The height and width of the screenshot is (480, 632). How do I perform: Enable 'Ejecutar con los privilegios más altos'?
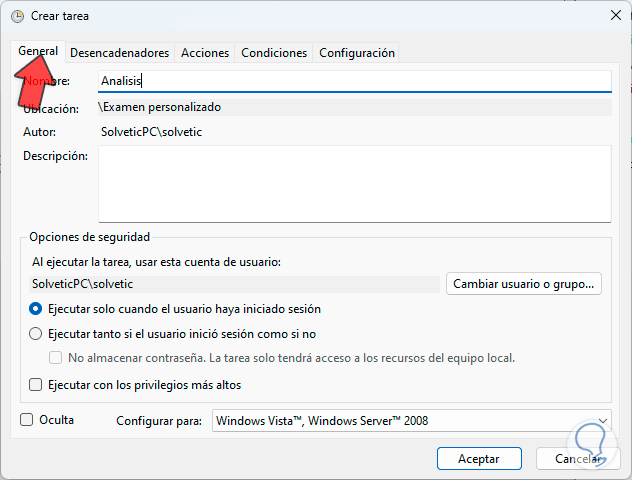(37, 384)
